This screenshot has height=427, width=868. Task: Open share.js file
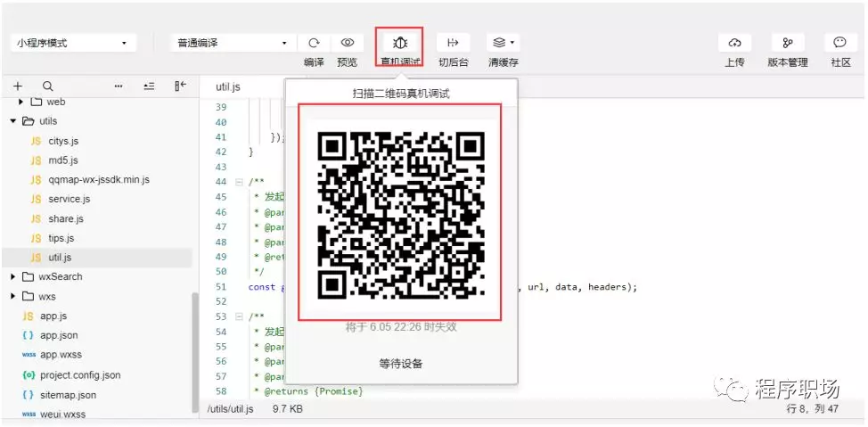point(66,218)
